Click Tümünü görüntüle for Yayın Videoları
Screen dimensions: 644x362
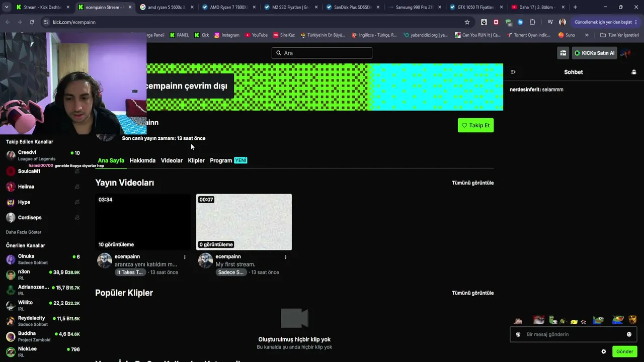(x=472, y=183)
